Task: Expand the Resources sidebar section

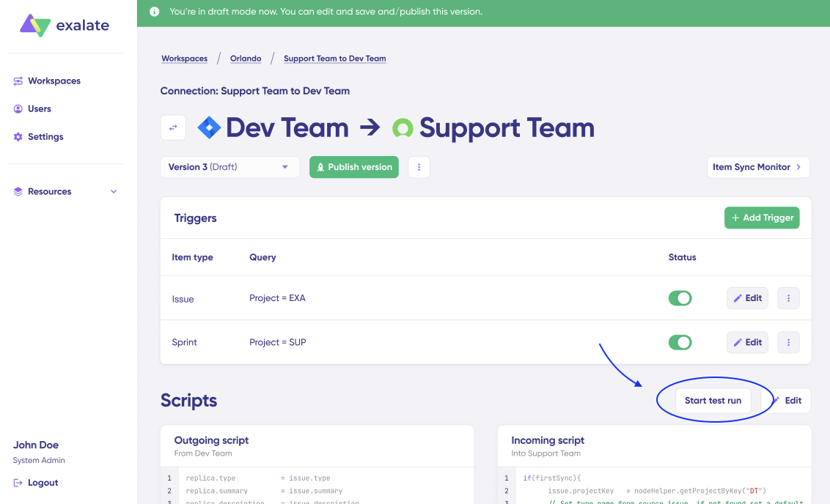Action: [x=65, y=191]
